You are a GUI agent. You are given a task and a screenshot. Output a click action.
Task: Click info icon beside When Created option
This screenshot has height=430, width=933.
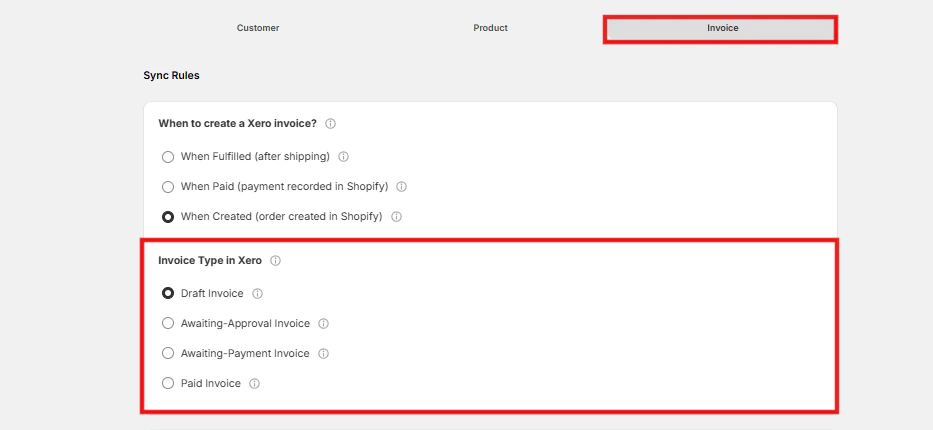(396, 217)
